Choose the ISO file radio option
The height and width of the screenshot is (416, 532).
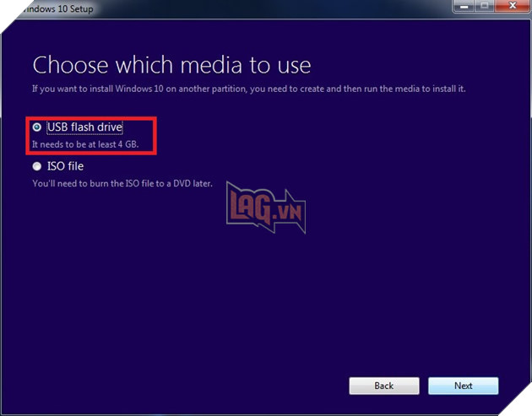[36, 166]
